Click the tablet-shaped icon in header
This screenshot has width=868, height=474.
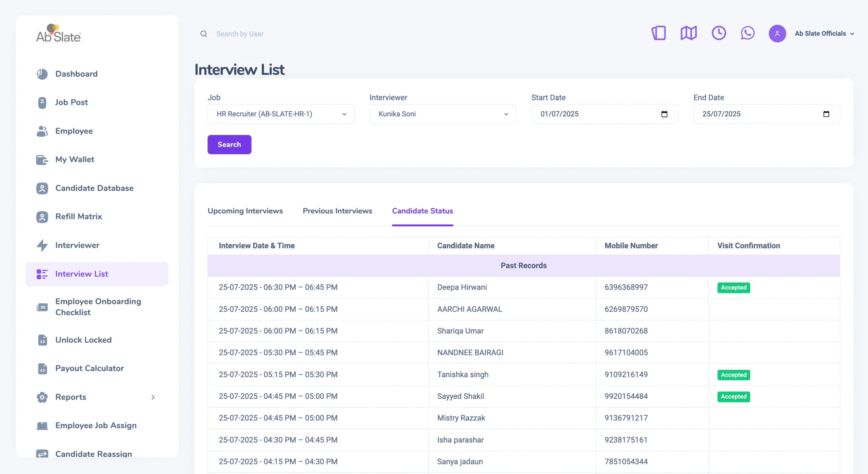[658, 33]
